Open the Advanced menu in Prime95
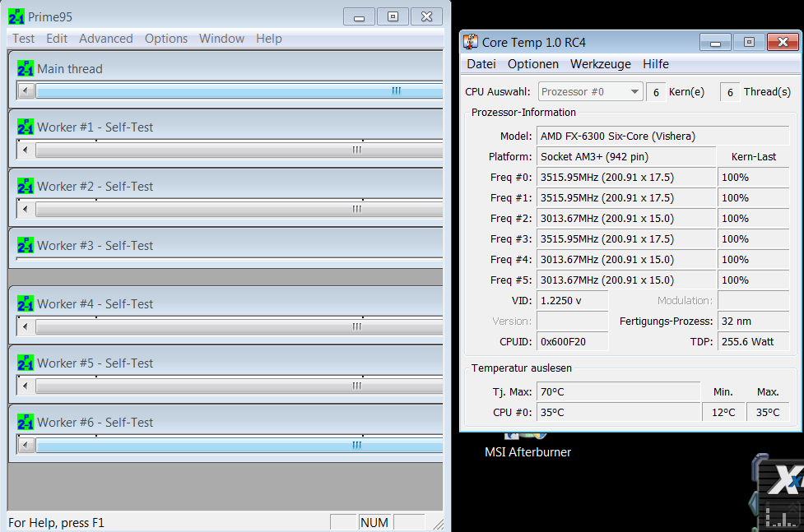The width and height of the screenshot is (804, 532). tap(105, 39)
